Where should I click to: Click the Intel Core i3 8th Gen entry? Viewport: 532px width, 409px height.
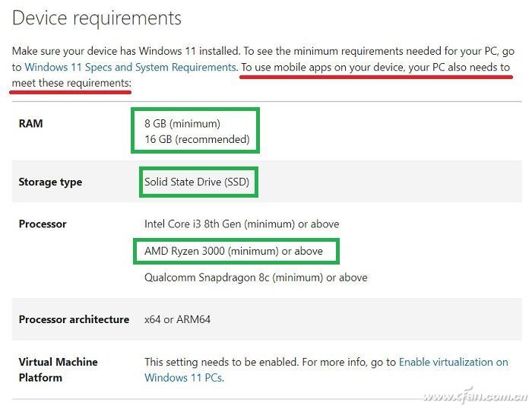(242, 224)
